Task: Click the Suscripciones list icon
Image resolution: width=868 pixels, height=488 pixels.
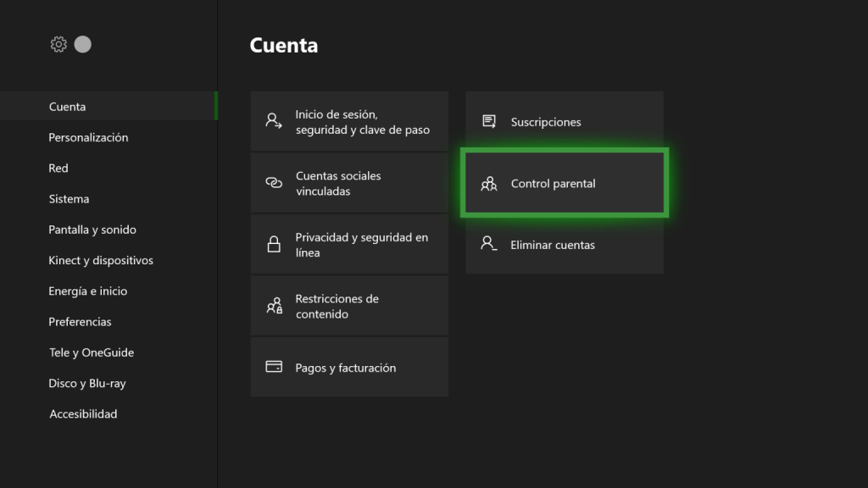Action: click(x=489, y=121)
